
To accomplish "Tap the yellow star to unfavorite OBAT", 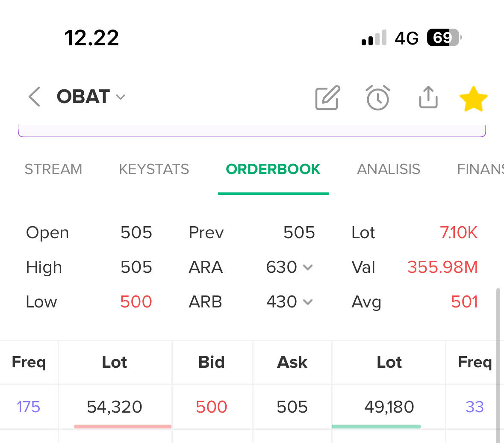I will point(473,97).
